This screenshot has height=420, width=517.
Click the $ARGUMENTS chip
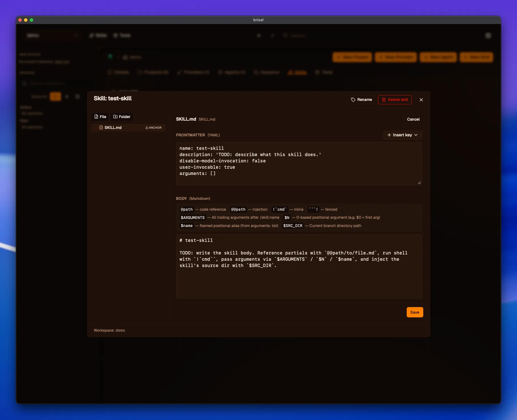click(193, 218)
